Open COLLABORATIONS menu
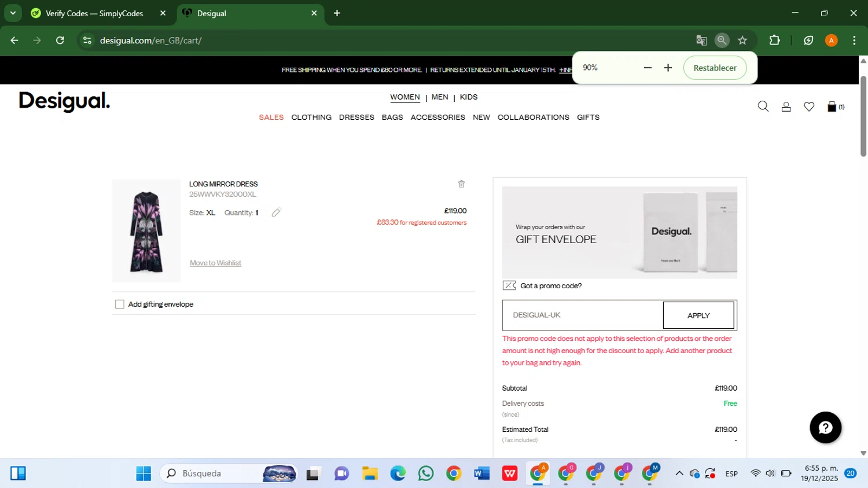 [534, 118]
